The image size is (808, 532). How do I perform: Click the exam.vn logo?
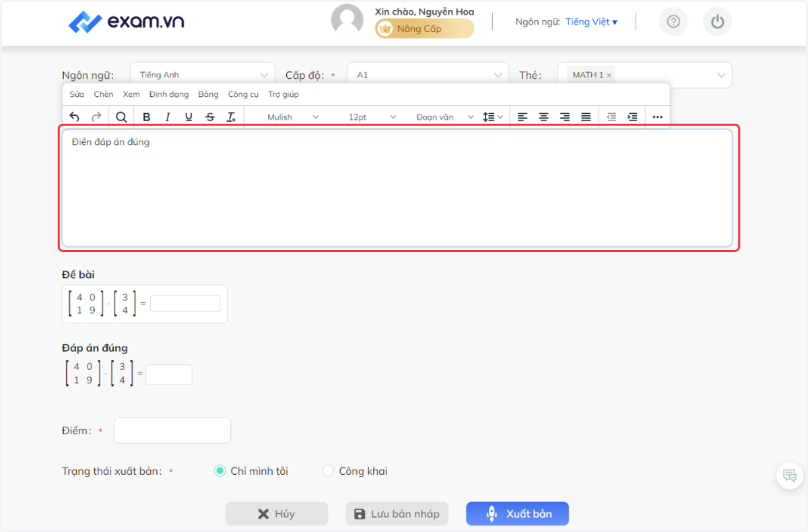[127, 22]
